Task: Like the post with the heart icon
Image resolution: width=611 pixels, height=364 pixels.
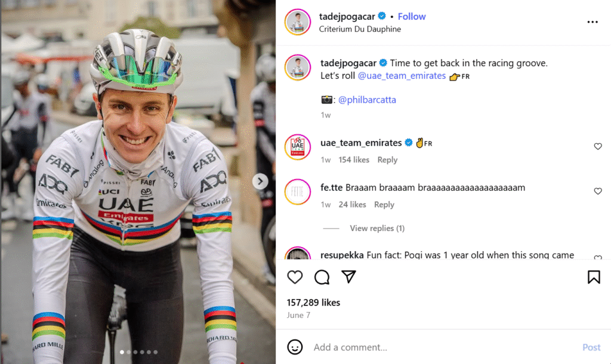Action: click(x=295, y=277)
